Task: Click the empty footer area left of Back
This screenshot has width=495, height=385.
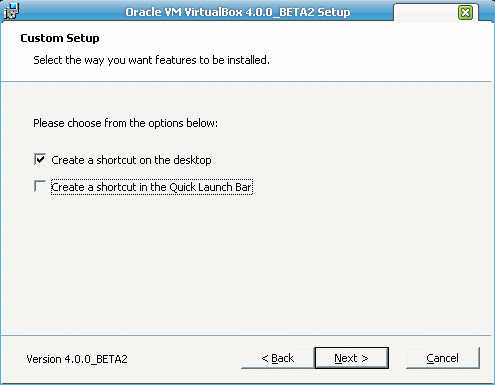Action: coord(183,359)
